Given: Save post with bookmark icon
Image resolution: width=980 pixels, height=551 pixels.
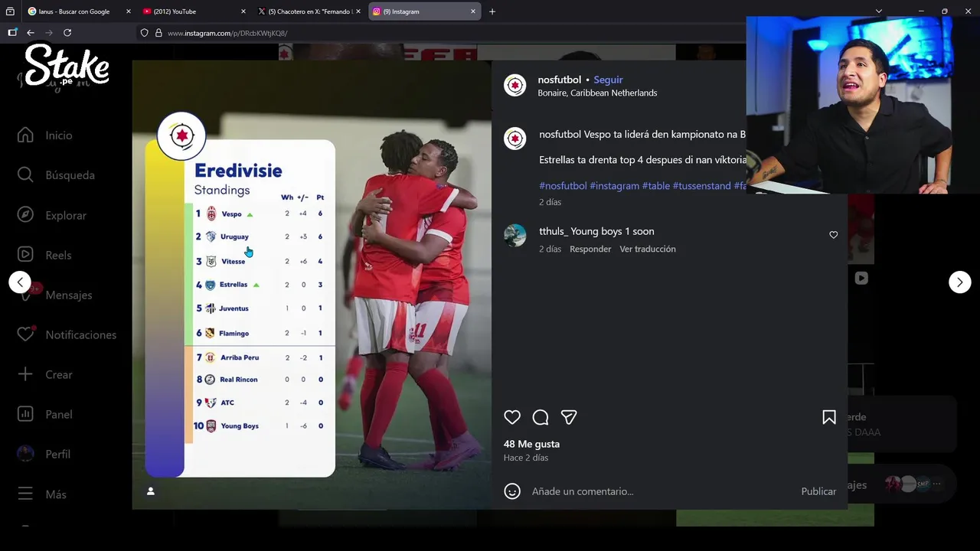Looking at the screenshot, I should 829,417.
